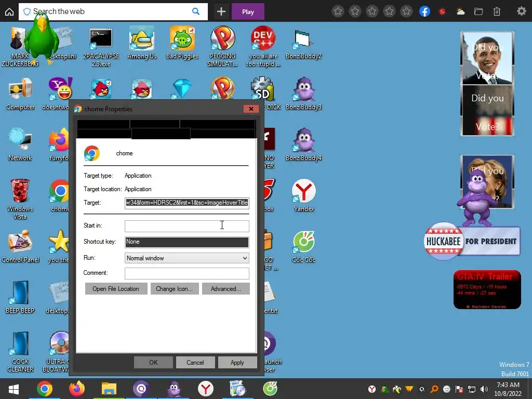Viewport: 532px width, 399px height.
Task: Select the Computer desktop icon
Action: pyautogui.click(x=20, y=94)
